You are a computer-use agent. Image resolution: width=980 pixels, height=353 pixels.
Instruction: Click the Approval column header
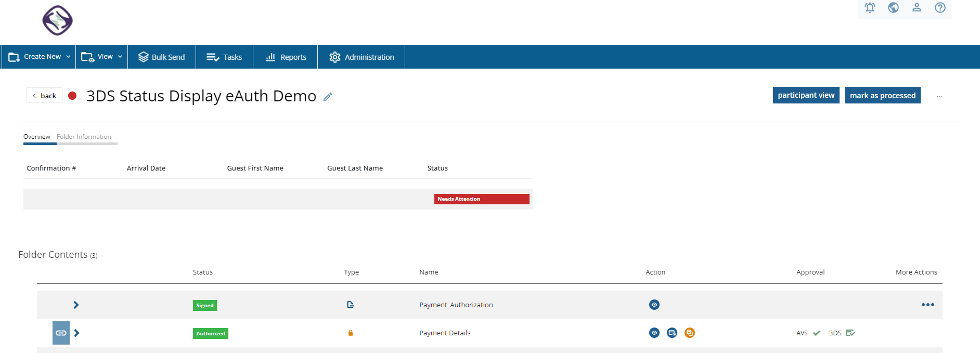pos(810,272)
